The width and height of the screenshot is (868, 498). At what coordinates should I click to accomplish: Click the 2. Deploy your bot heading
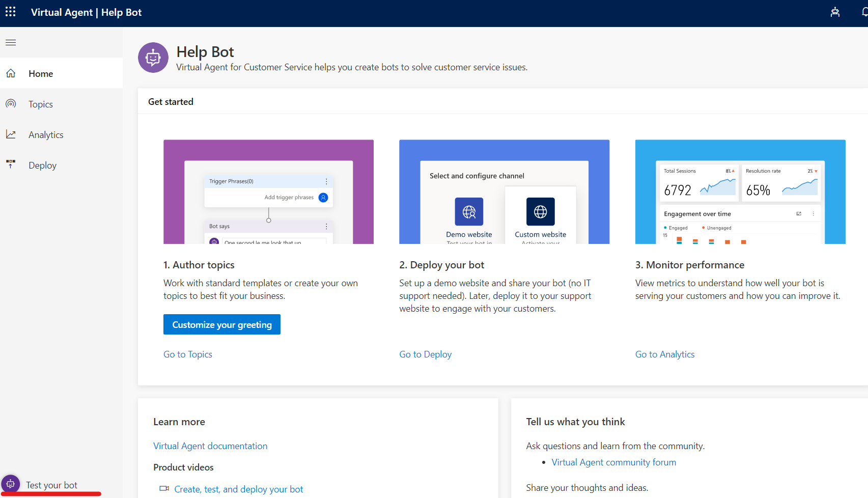[x=442, y=265]
